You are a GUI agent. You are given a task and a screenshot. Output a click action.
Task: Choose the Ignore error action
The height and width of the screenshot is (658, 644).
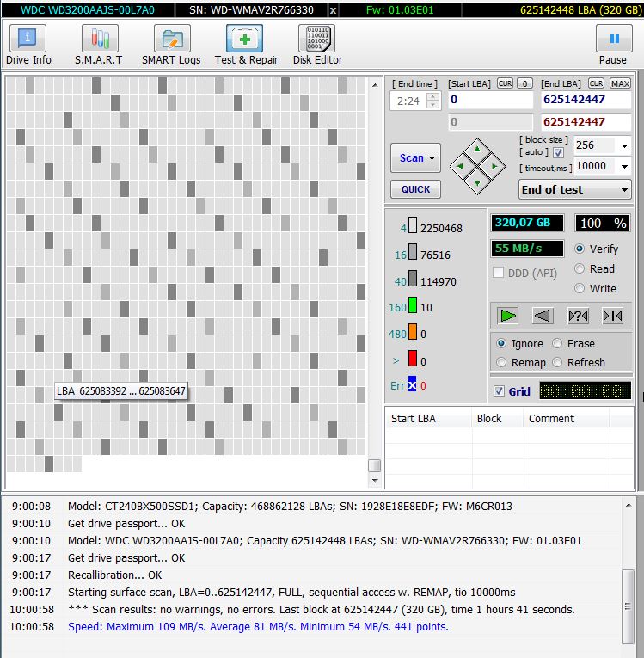coord(501,343)
